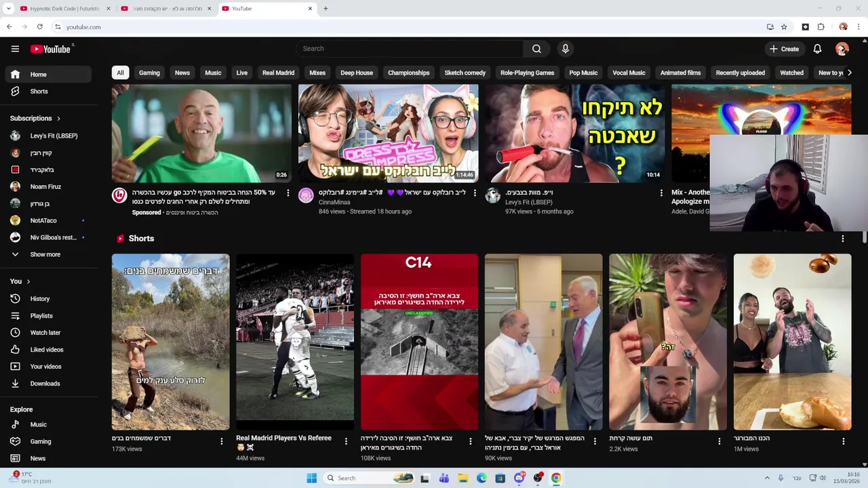
Task: Open options for CinnaMinaa stream video
Action: (474, 193)
